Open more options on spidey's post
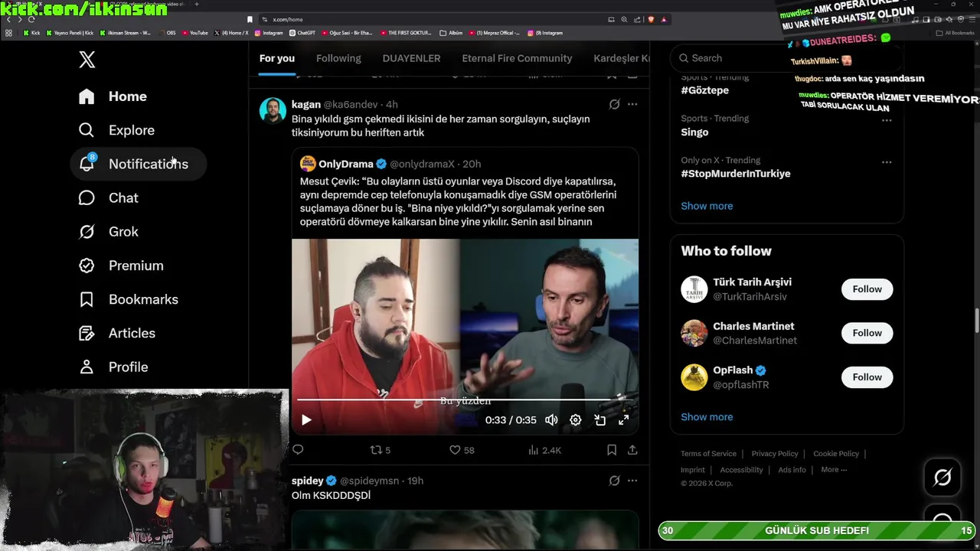The height and width of the screenshot is (551, 980). [632, 481]
